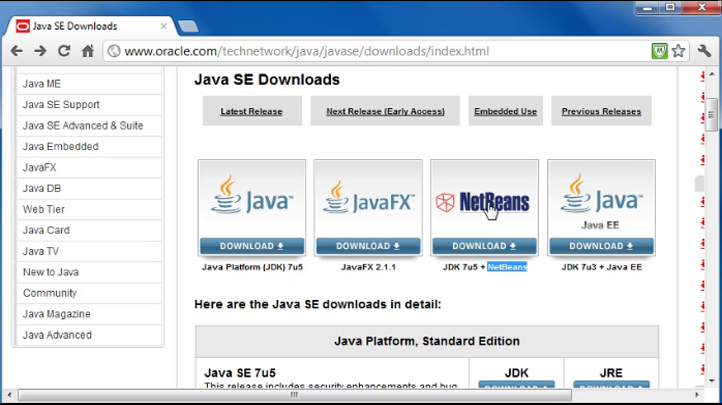Select Next Release (Early Access) tab
The image size is (722, 405).
[x=385, y=112]
